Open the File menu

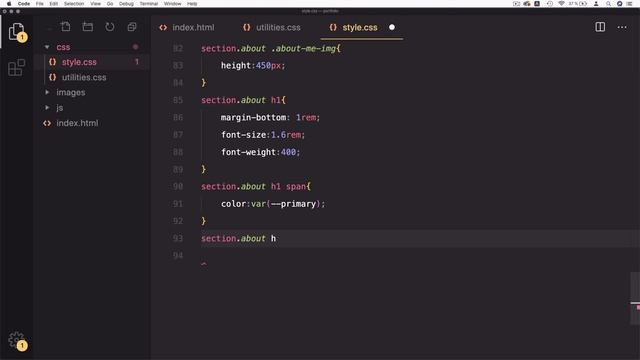40,4
